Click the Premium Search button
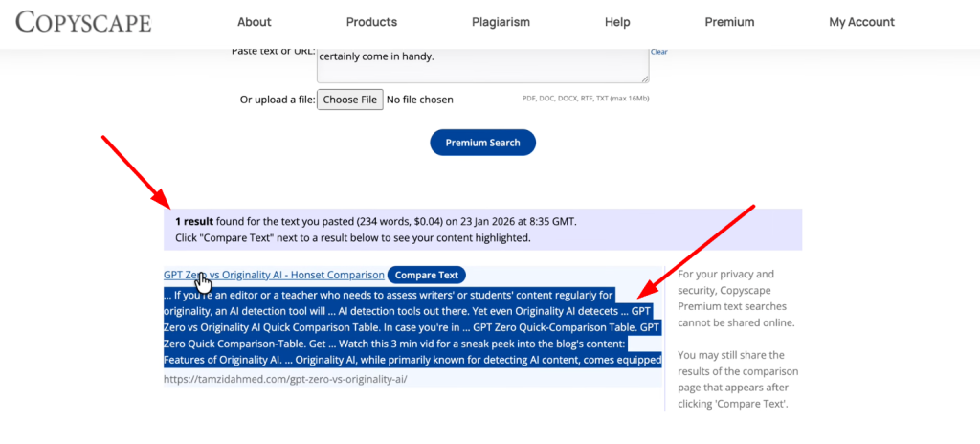The image size is (980, 444). [482, 143]
